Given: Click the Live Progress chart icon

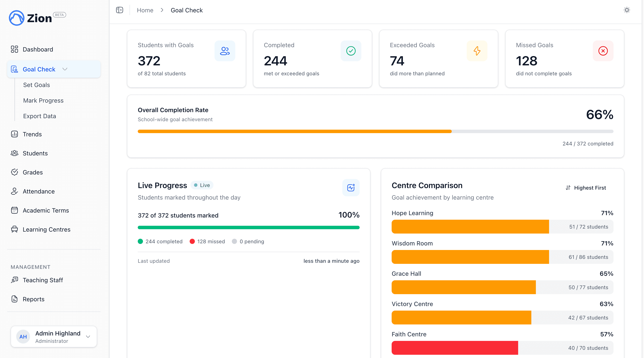Looking at the screenshot, I should (351, 188).
